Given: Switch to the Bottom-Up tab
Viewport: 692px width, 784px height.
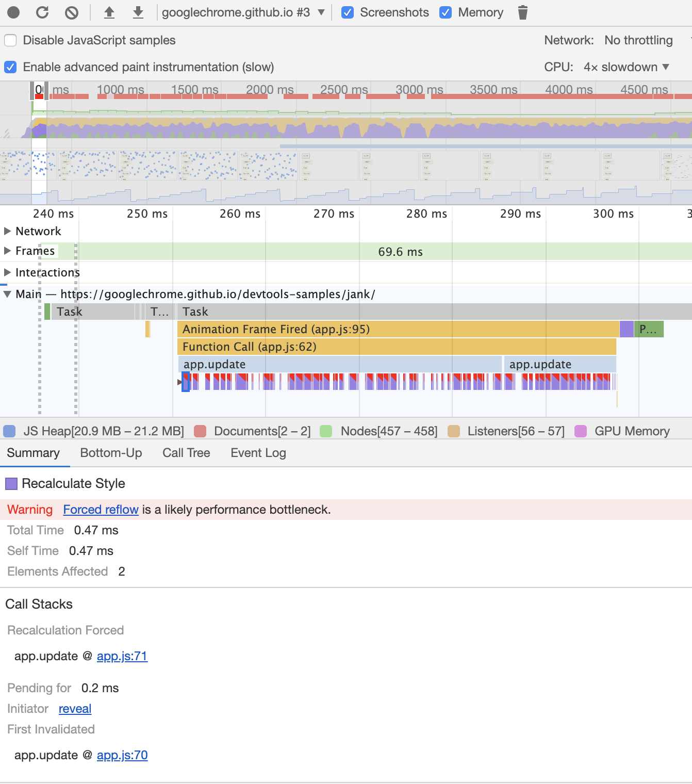Looking at the screenshot, I should coord(111,453).
